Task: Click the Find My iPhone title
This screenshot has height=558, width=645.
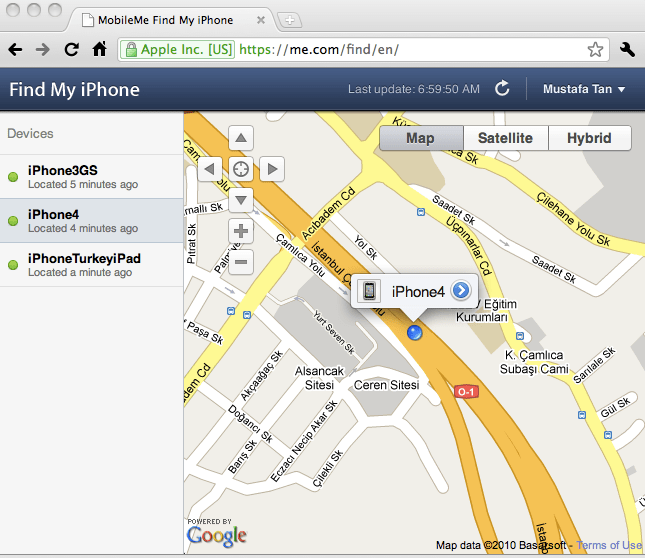Action: pyautogui.click(x=74, y=90)
